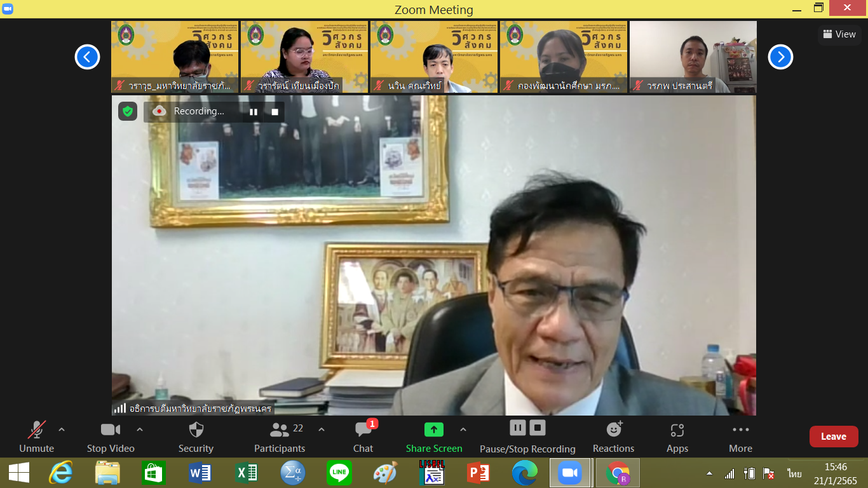Launch Internet Explorer from the taskbar
Image resolution: width=868 pixels, height=488 pixels.
pyautogui.click(x=61, y=473)
